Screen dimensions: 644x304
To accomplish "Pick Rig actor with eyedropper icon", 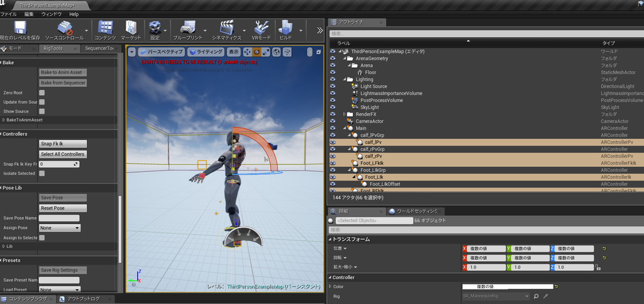I will click(x=546, y=296).
